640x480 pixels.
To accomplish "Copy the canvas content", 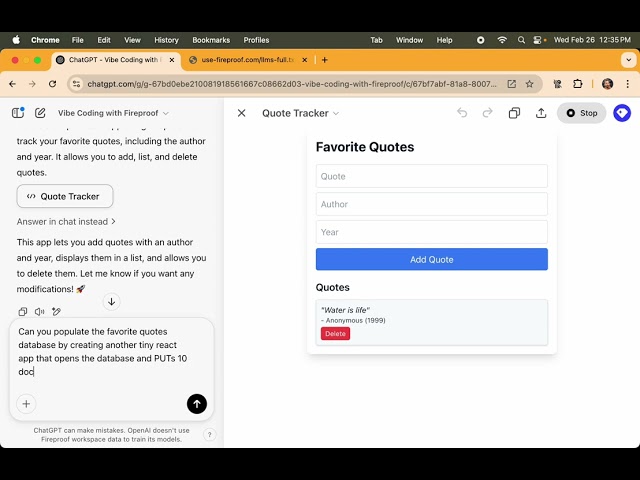I will 514,113.
